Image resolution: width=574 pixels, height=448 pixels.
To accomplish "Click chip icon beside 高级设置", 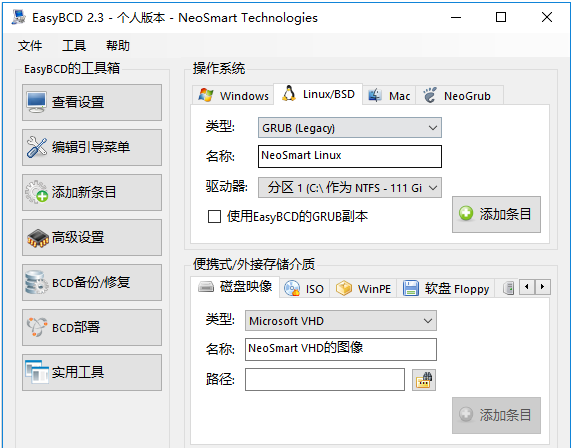I will pyautogui.click(x=38, y=238).
